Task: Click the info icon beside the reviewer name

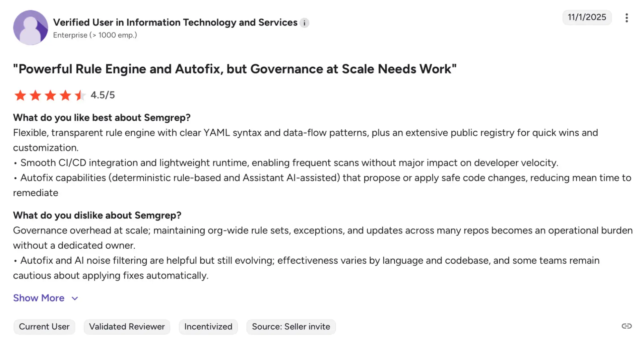Action: tap(304, 23)
